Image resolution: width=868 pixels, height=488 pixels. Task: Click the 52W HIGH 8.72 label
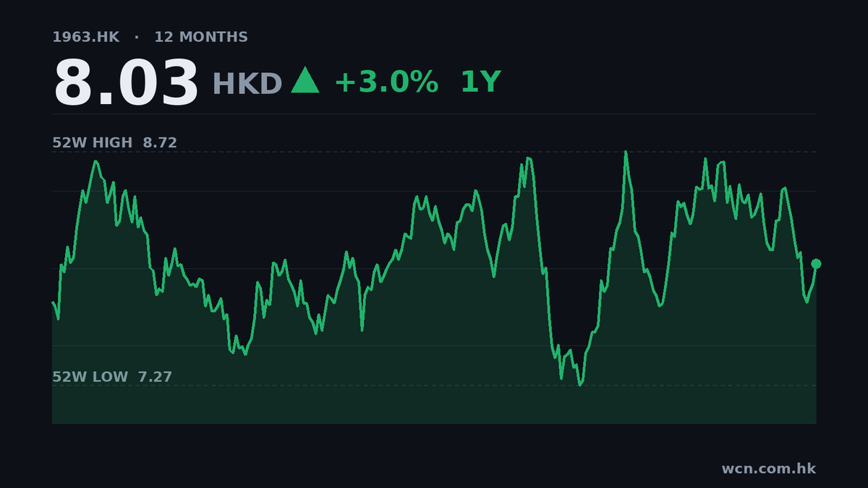coord(114,142)
